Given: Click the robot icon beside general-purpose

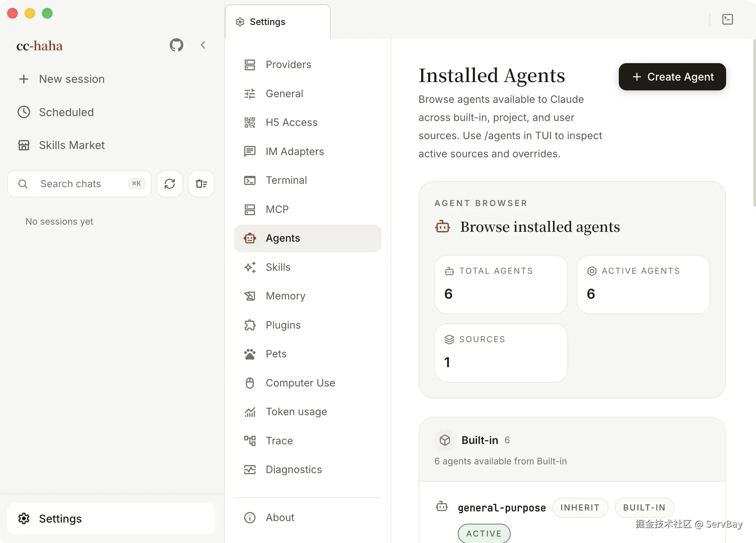Looking at the screenshot, I should [442, 506].
